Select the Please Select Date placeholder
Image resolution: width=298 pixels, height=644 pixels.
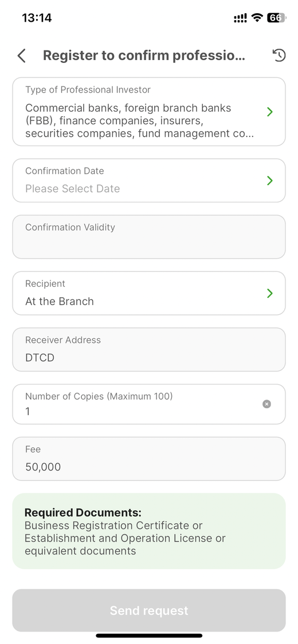(73, 188)
